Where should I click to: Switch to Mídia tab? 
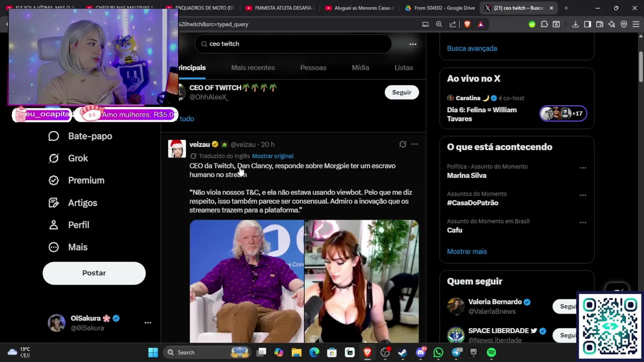pos(360,68)
